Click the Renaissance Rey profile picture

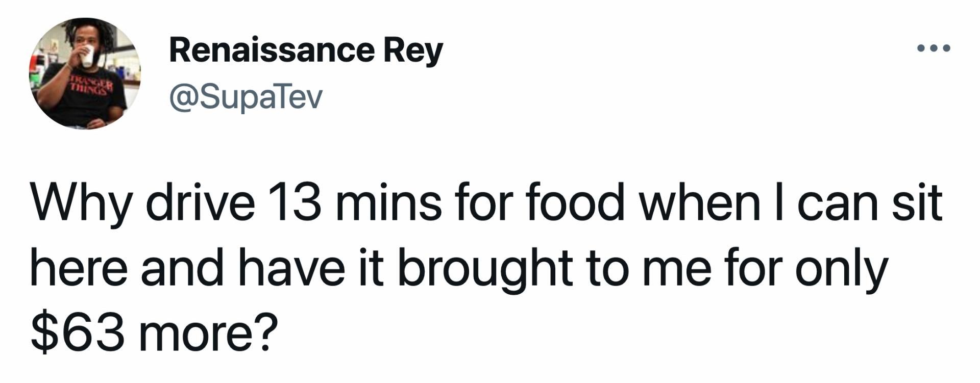85,73
